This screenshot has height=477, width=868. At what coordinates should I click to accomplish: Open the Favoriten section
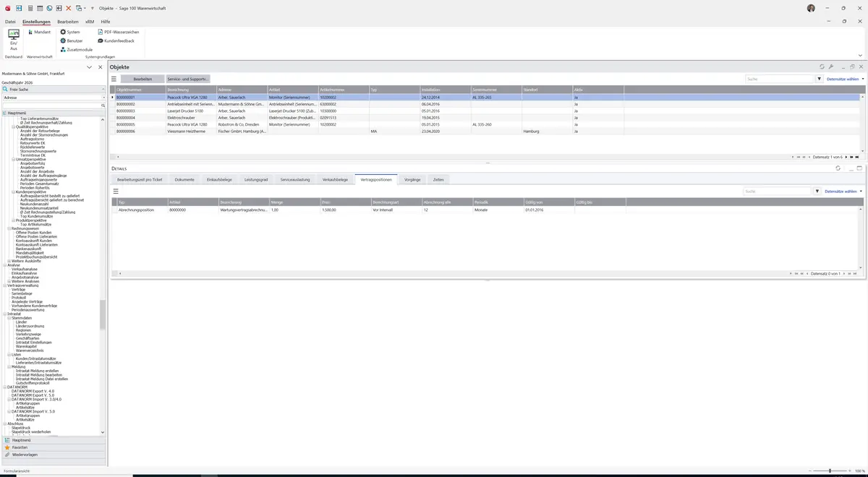tap(54, 447)
